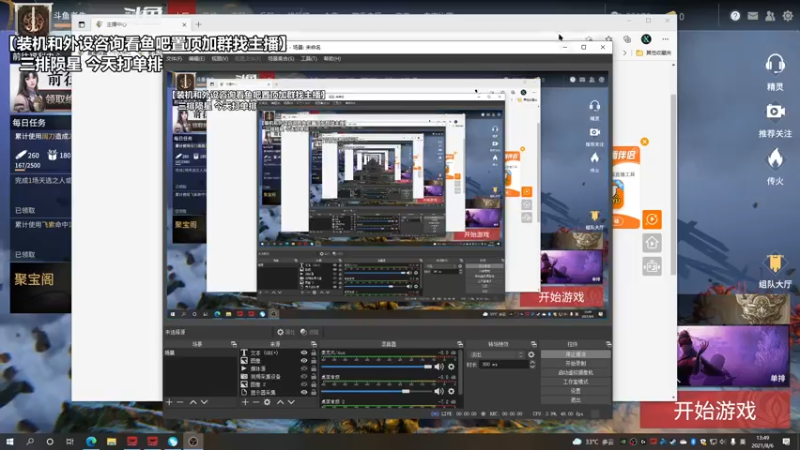This screenshot has width=800, height=450.
Task: Adjust 麦克风/Aux volume slider
Action: [377, 366]
